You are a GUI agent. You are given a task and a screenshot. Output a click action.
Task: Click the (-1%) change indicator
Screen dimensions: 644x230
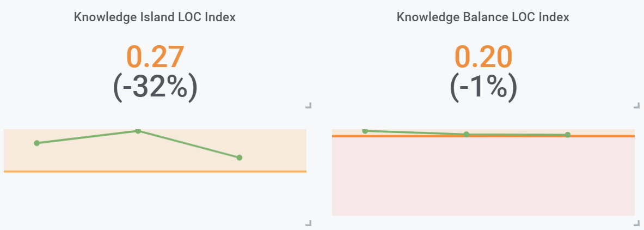[x=483, y=88]
